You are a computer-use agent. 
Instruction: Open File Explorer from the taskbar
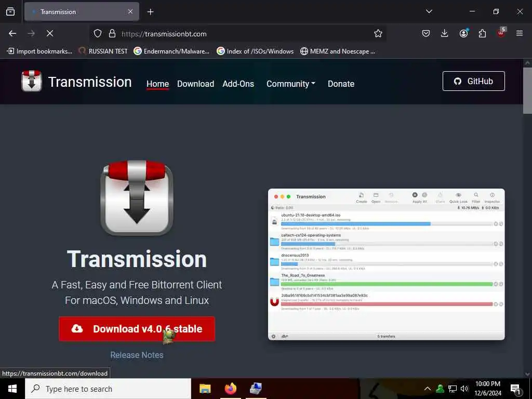pyautogui.click(x=205, y=389)
